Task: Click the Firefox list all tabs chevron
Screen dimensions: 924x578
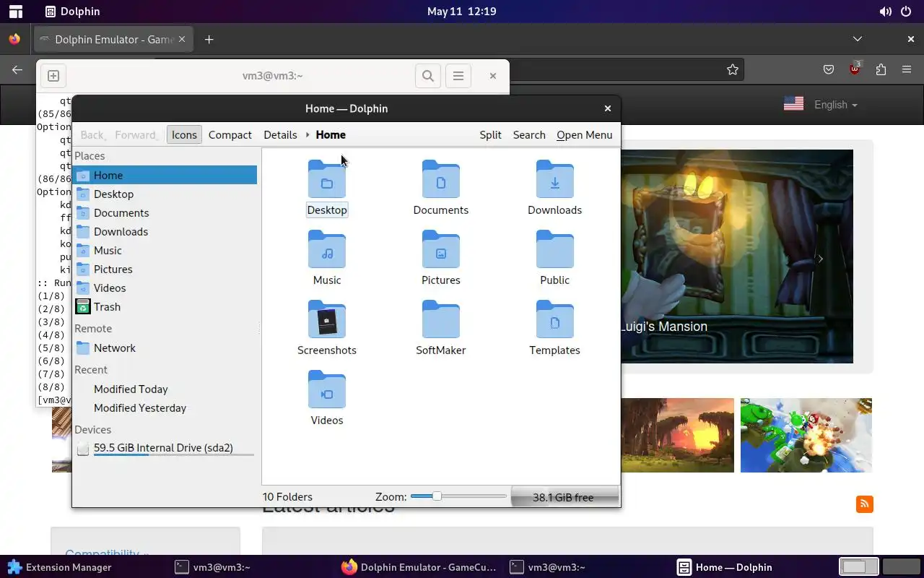Action: coord(858,39)
